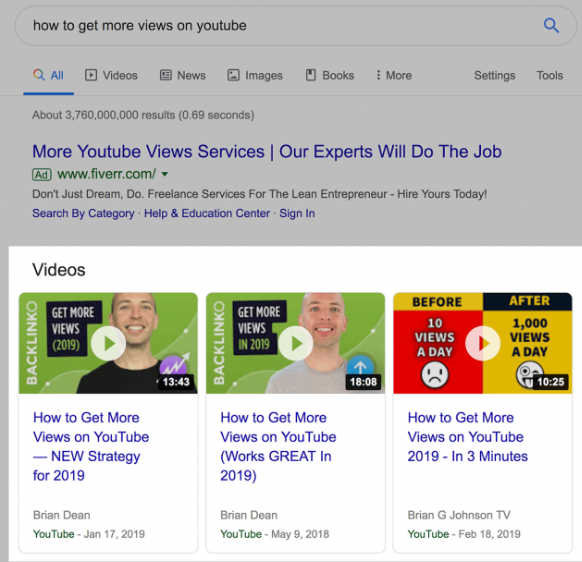This screenshot has height=562, width=582.
Task: Open the Help & Education Center sitelink
Action: click(x=207, y=213)
